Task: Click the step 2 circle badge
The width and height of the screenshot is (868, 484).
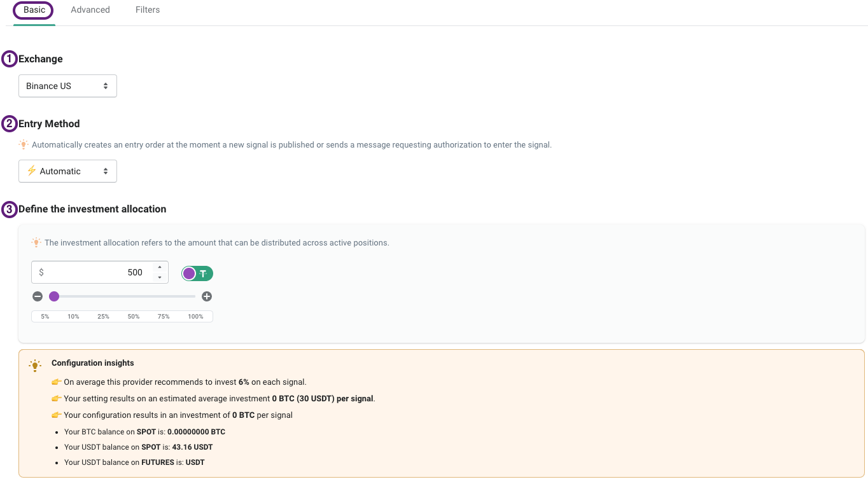Action: [x=10, y=124]
